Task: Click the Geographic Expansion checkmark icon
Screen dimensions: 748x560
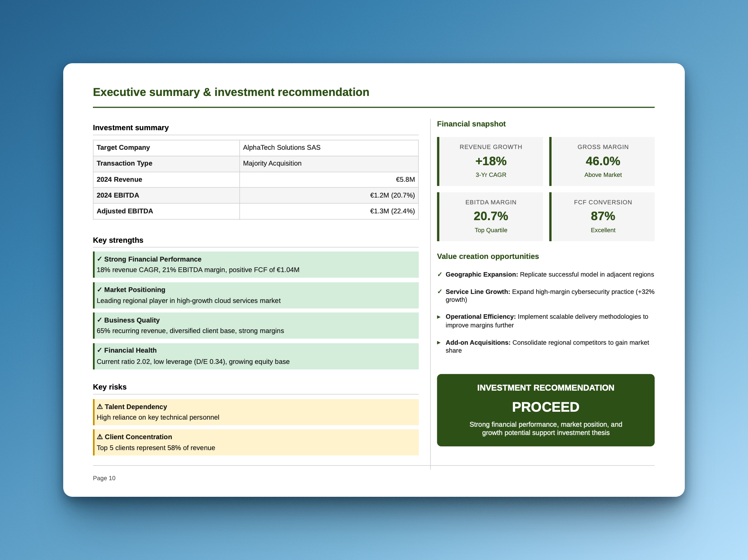Action: coord(440,274)
